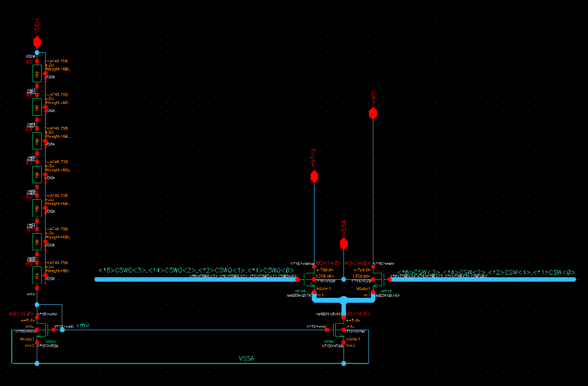Click the junction dot below the red VSSA pin
Image resolution: width=588 pixels, height=386 pixels.
pyautogui.click(x=343, y=279)
